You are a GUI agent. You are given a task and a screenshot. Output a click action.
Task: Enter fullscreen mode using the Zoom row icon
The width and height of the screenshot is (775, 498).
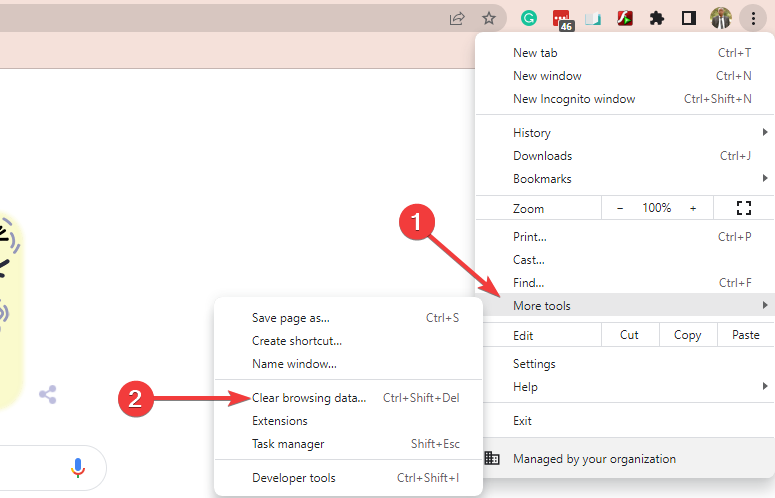pyautogui.click(x=743, y=208)
